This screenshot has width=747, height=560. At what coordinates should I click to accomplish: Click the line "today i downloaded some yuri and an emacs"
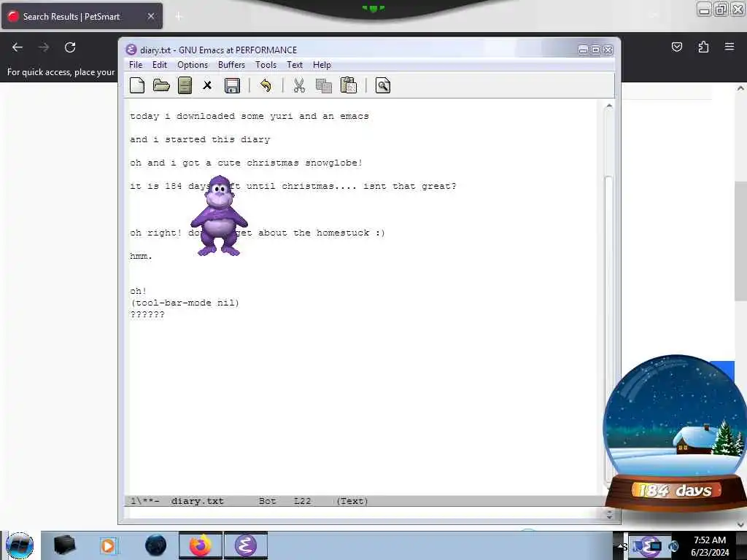(x=249, y=116)
